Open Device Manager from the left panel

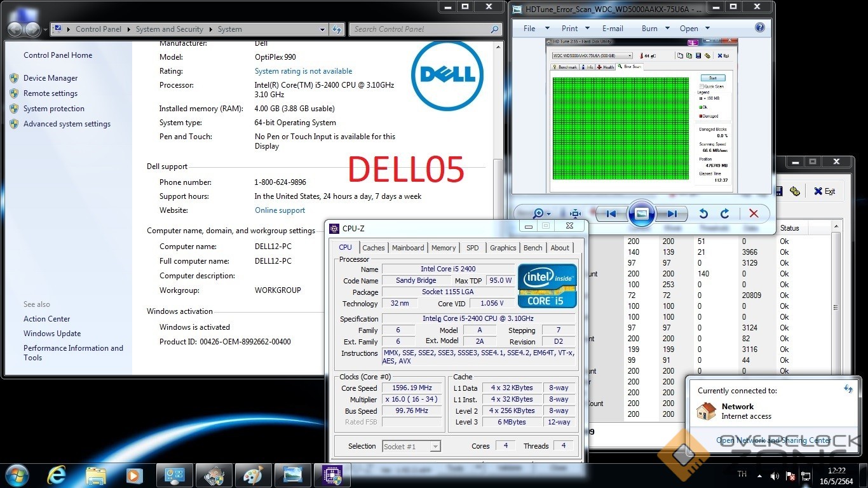point(50,78)
